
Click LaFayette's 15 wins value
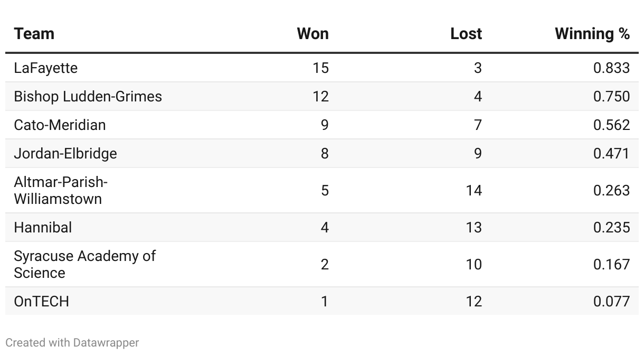320,68
